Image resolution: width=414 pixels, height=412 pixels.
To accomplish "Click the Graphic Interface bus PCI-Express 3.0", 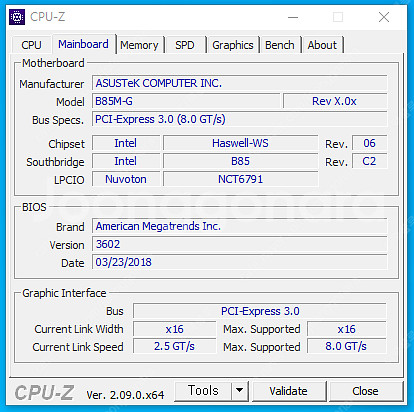I will tap(260, 311).
